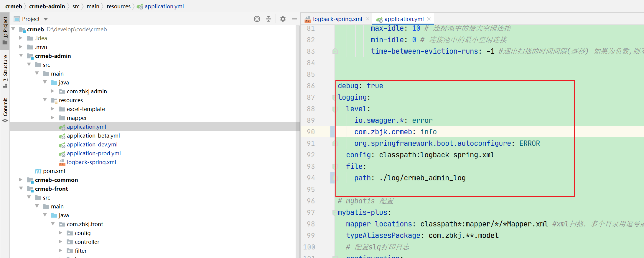
Task: Select logback-spring.xml in project tree
Action: 91,162
